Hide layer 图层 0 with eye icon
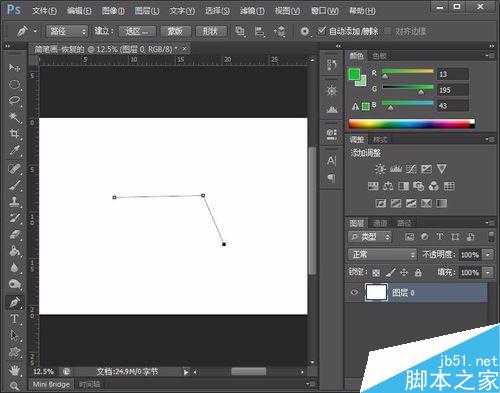The height and width of the screenshot is (393, 500). pos(354,293)
